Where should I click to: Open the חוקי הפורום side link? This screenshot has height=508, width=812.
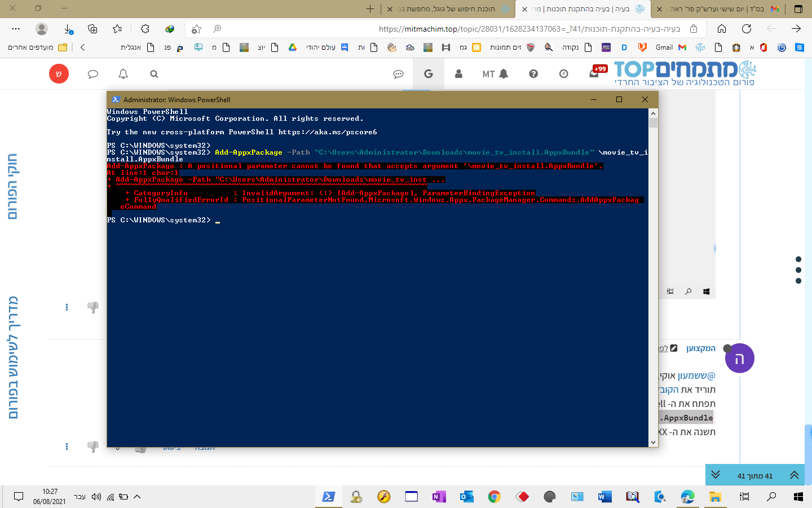[x=13, y=186]
